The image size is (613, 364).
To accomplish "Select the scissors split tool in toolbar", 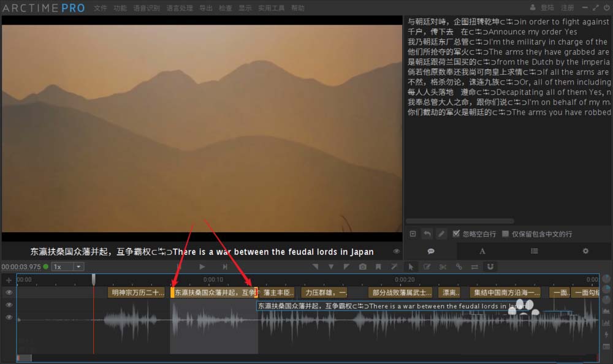I will click(443, 267).
